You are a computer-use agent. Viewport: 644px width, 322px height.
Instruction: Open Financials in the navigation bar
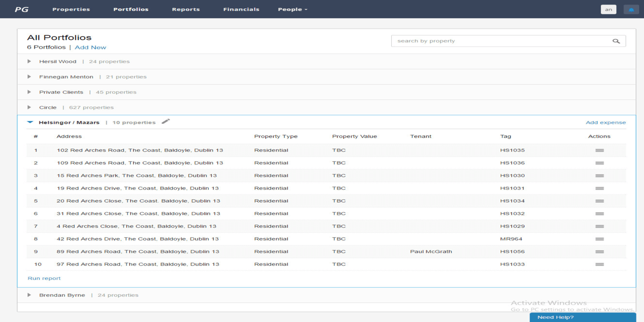pyautogui.click(x=241, y=9)
